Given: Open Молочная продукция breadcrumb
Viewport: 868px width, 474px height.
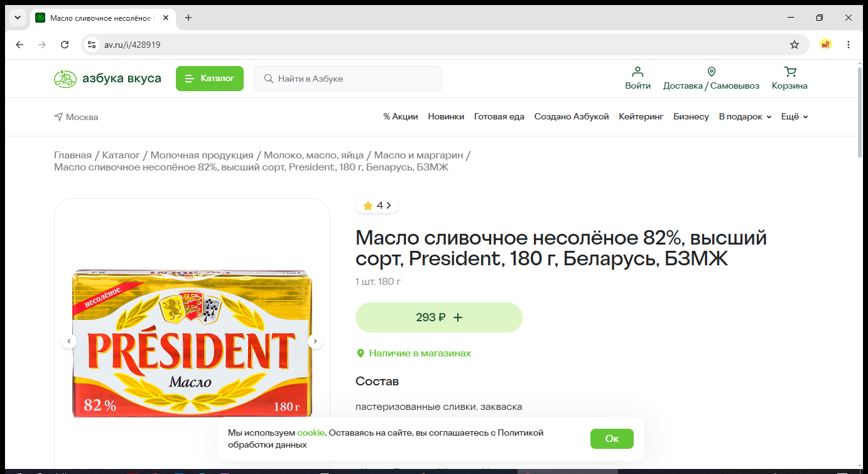Looking at the screenshot, I should [x=202, y=155].
